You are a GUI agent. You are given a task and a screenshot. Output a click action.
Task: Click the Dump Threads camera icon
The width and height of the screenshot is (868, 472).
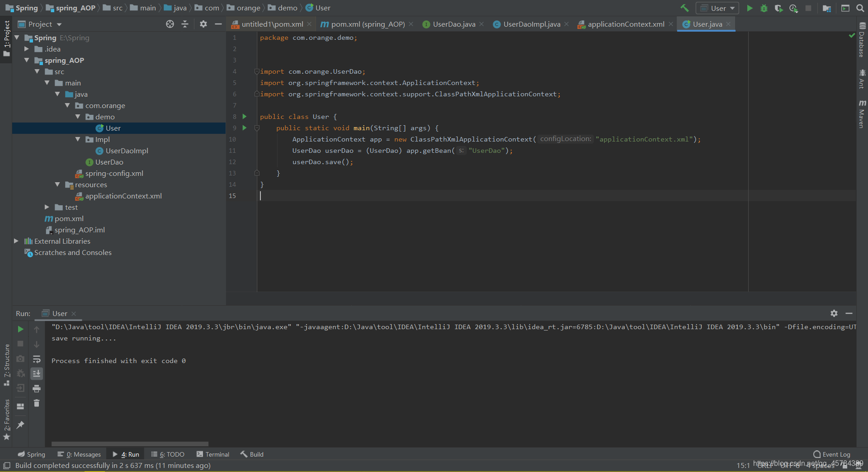[x=20, y=359]
